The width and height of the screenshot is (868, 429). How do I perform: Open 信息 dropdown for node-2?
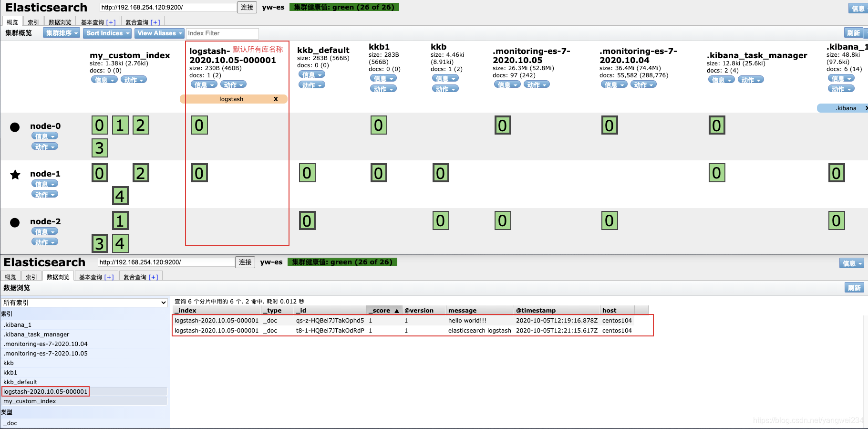45,231
